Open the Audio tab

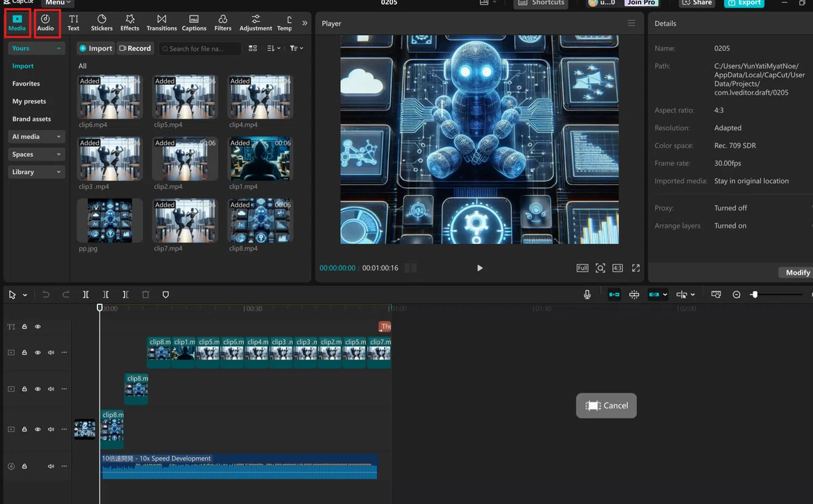click(x=45, y=23)
